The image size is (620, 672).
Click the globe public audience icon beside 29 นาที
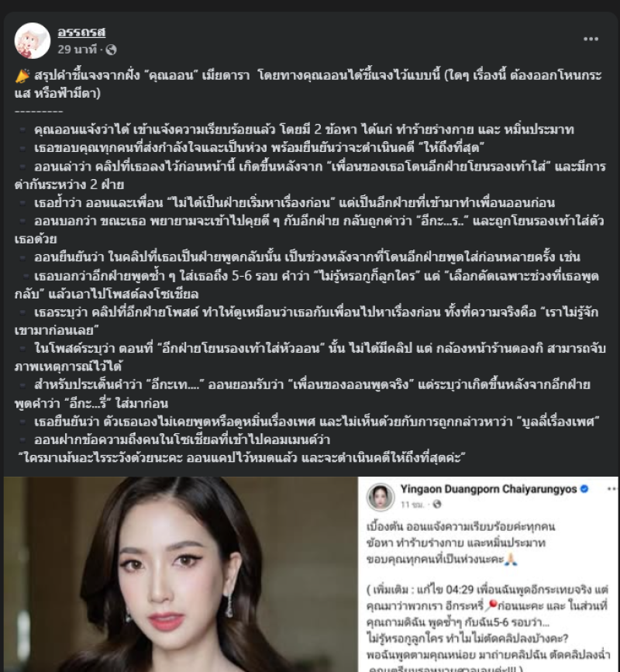pos(111,50)
